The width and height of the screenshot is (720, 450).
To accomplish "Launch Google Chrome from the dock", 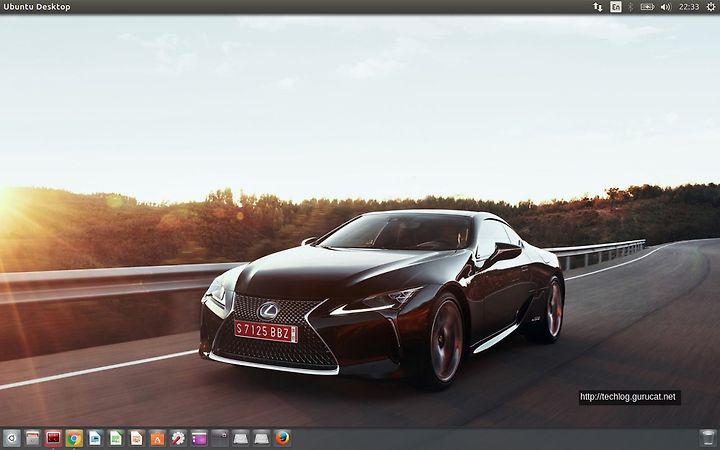I will [74, 438].
